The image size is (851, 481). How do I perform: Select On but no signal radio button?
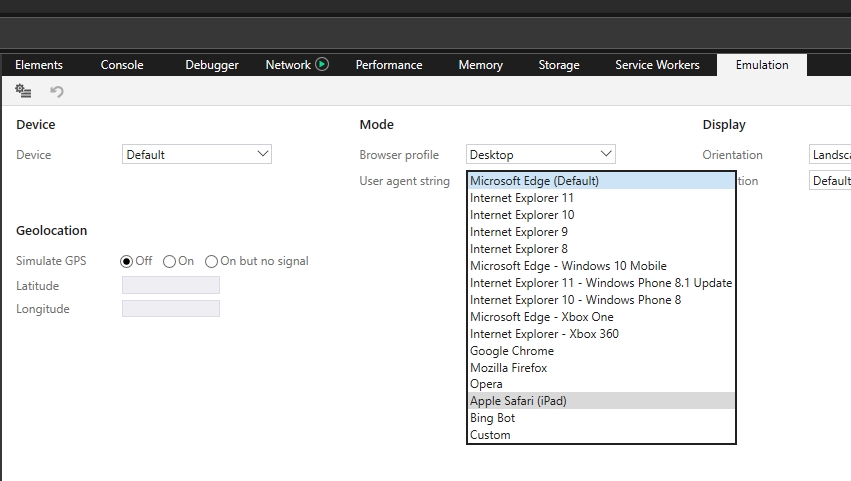(x=211, y=261)
